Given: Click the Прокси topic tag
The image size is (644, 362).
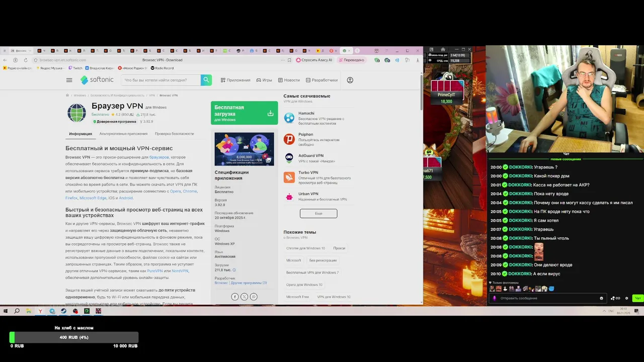Looking at the screenshot, I should [339, 248].
